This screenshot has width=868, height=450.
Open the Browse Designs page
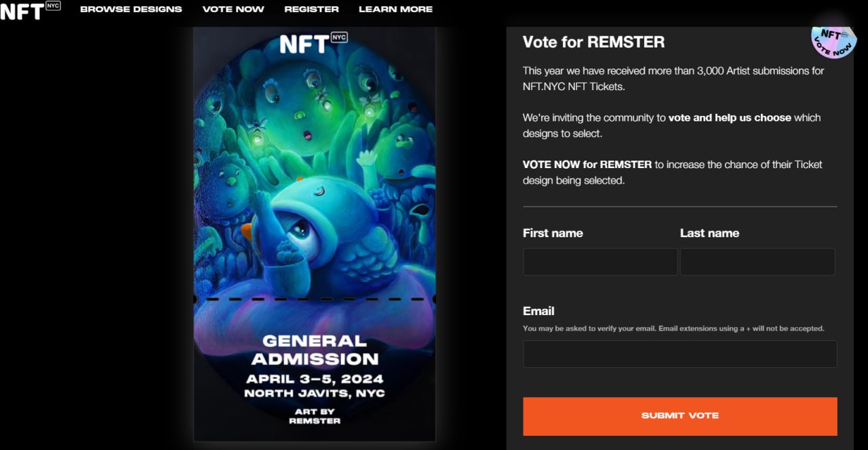tap(131, 9)
